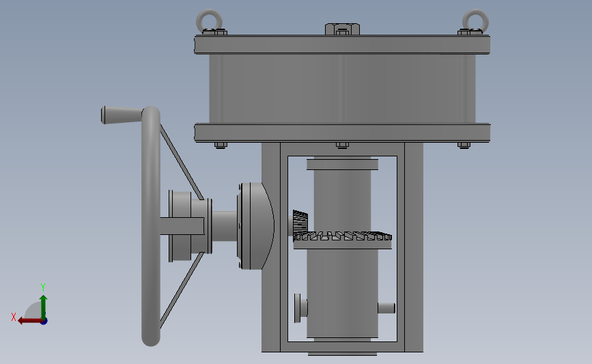Select the large horizontal bevel gear

pos(343,240)
